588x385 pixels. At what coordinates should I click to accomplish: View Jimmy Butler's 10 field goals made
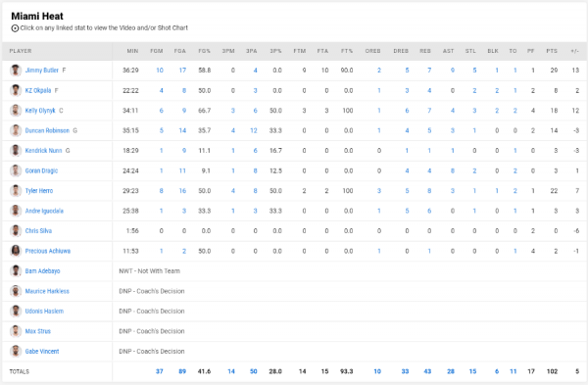pos(160,71)
